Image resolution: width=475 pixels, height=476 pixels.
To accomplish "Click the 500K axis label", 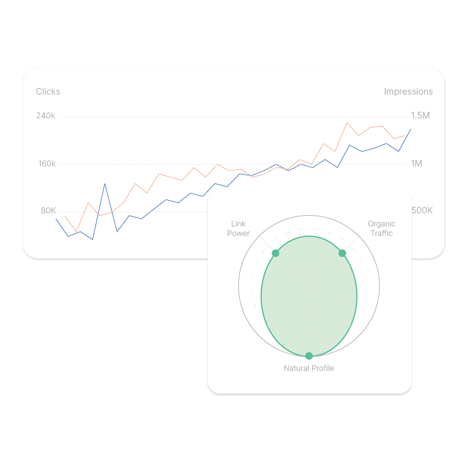I will click(x=422, y=211).
